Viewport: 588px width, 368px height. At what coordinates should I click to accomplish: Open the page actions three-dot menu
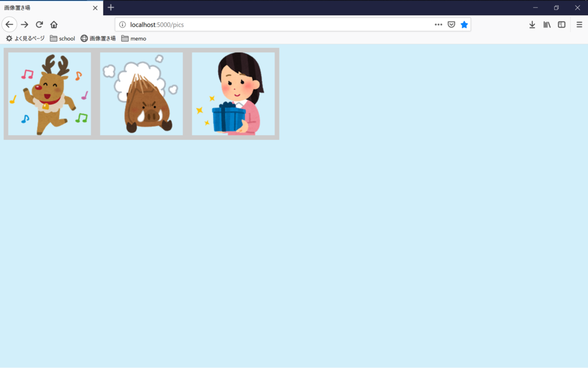[438, 25]
